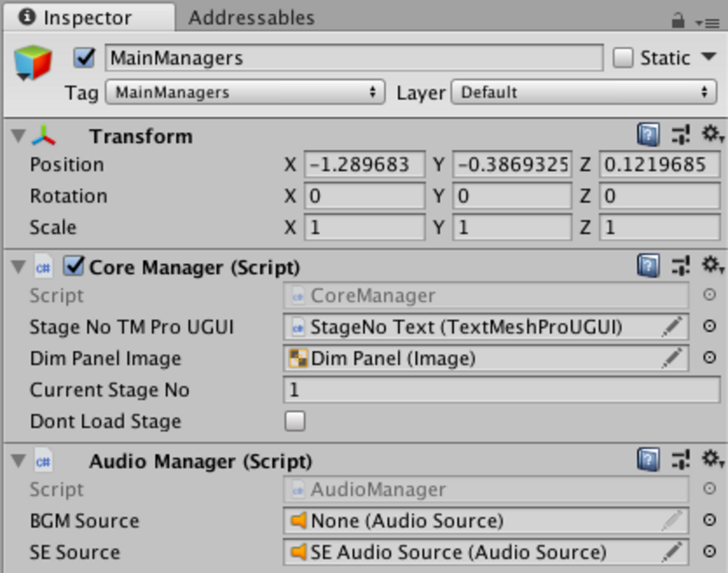Switch to the Addressables tab
Image resolution: width=728 pixels, height=573 pixels.
(x=251, y=18)
